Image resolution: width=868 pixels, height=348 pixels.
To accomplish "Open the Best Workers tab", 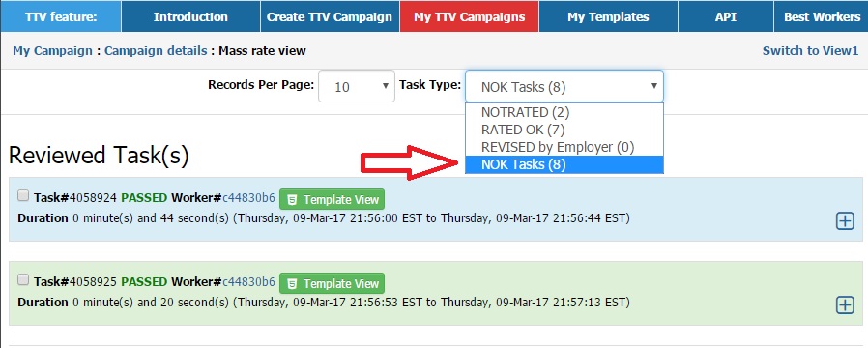I will (x=822, y=16).
